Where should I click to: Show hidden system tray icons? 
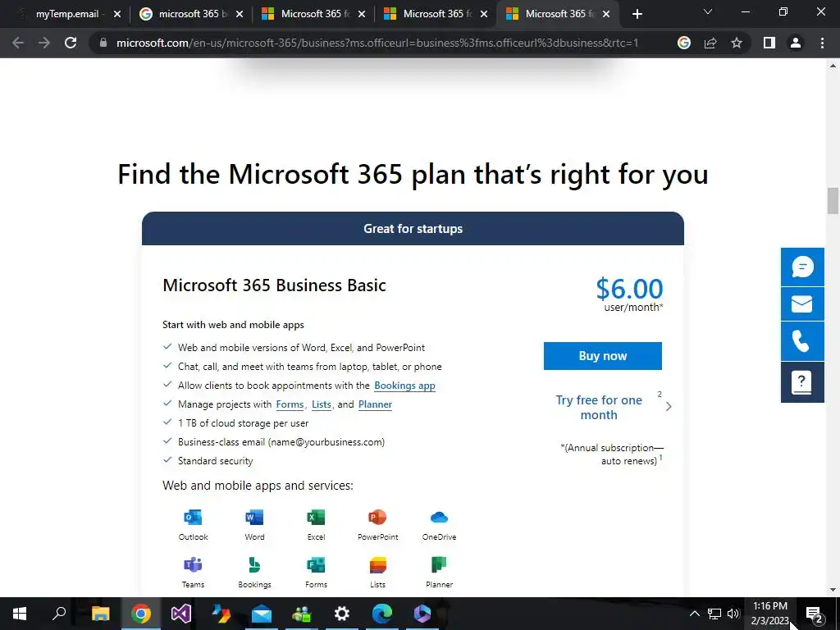coord(694,614)
